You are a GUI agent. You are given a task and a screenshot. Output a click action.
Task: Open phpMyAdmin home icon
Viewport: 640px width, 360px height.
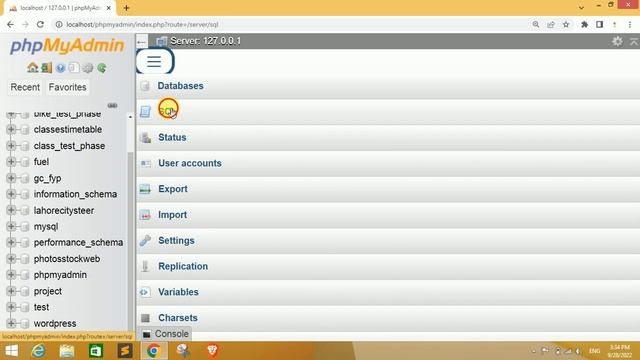coord(32,68)
